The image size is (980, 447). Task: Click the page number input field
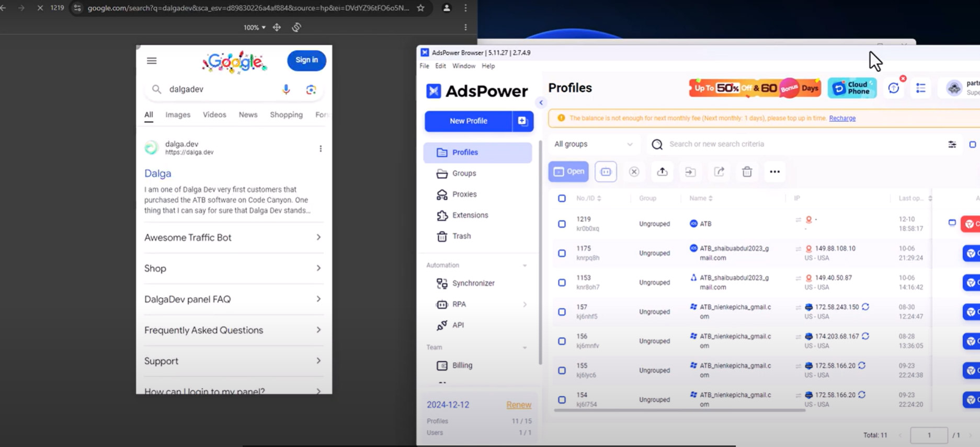click(929, 435)
